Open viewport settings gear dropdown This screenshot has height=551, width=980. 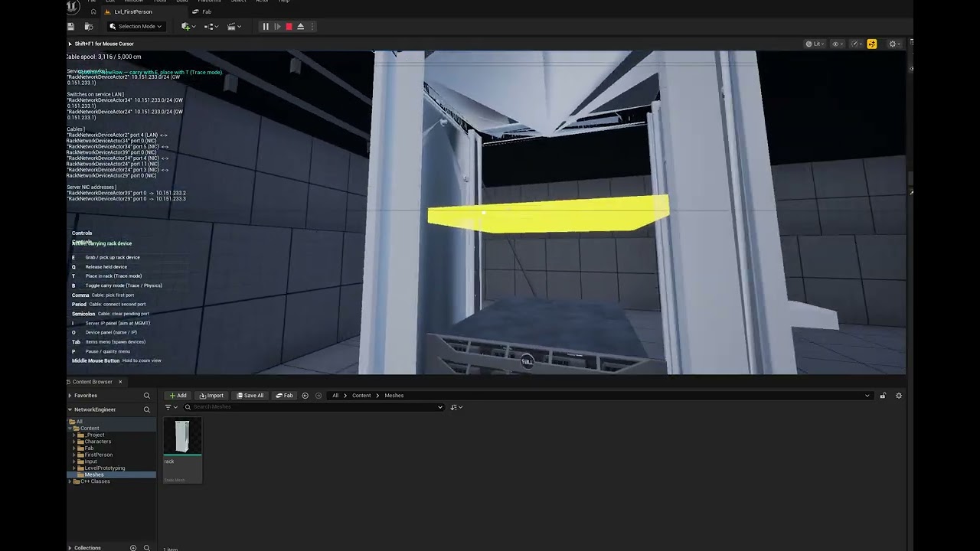pos(893,44)
